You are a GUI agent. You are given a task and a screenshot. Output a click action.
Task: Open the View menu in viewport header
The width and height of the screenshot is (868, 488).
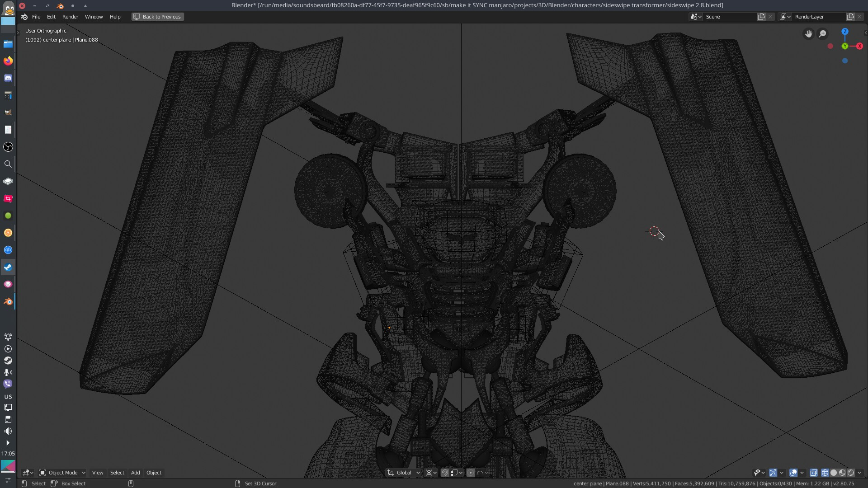click(98, 473)
